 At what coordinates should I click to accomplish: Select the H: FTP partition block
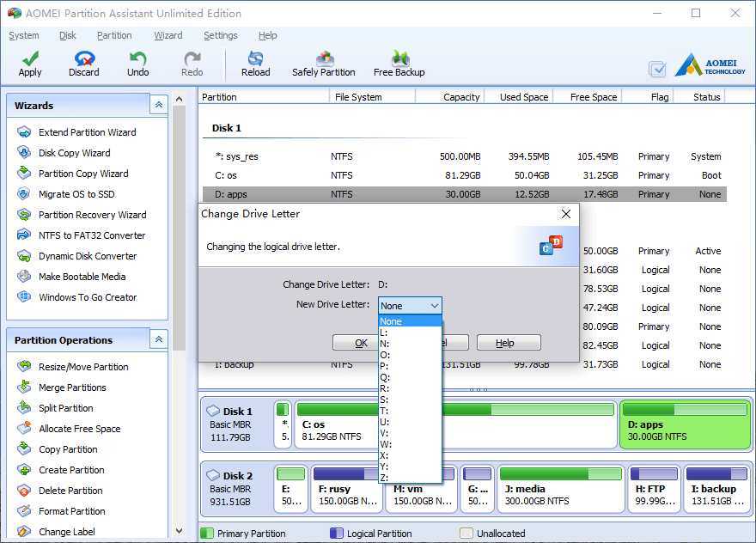click(654, 489)
